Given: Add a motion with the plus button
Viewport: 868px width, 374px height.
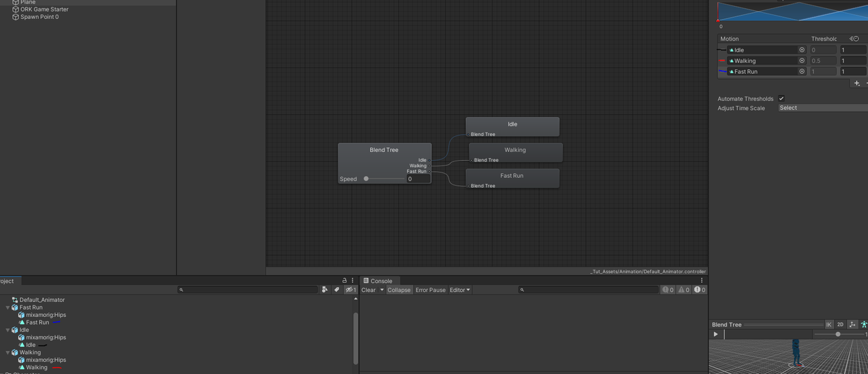Looking at the screenshot, I should [x=857, y=83].
